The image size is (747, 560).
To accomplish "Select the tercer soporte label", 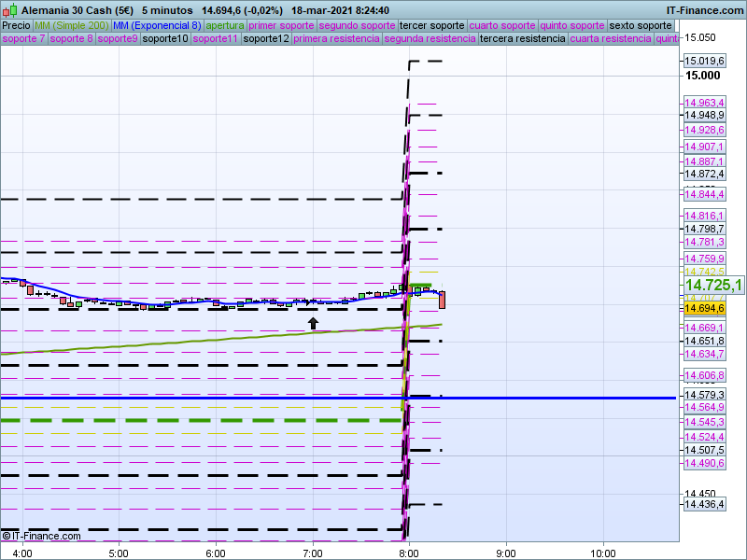I will 431,25.
